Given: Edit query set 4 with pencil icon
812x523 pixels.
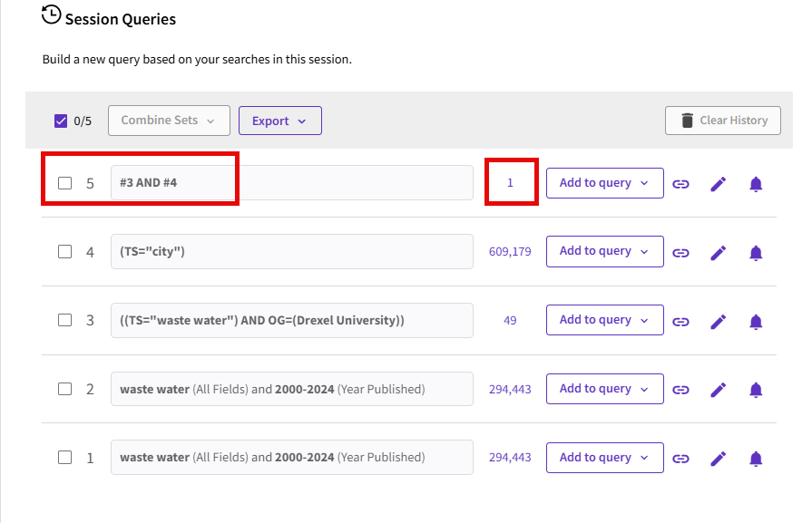Looking at the screenshot, I should click(x=718, y=253).
